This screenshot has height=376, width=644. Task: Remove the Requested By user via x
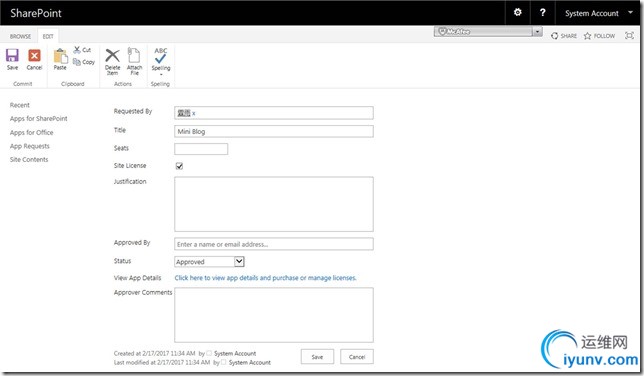[194, 113]
